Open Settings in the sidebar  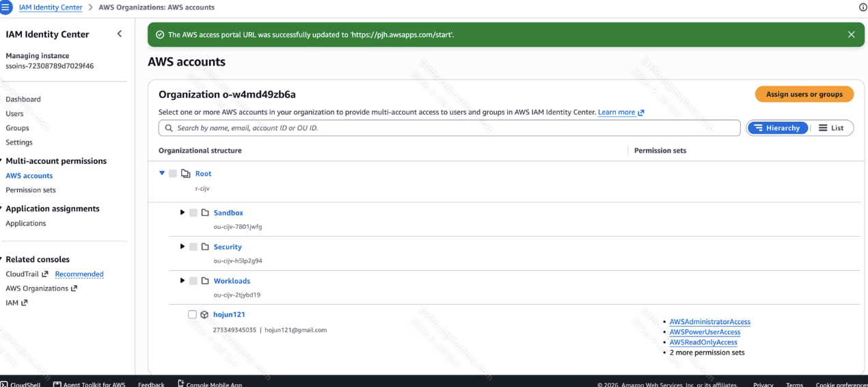(x=19, y=142)
